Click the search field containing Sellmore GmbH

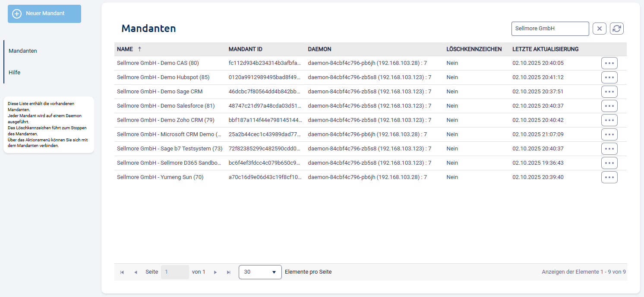click(x=549, y=29)
